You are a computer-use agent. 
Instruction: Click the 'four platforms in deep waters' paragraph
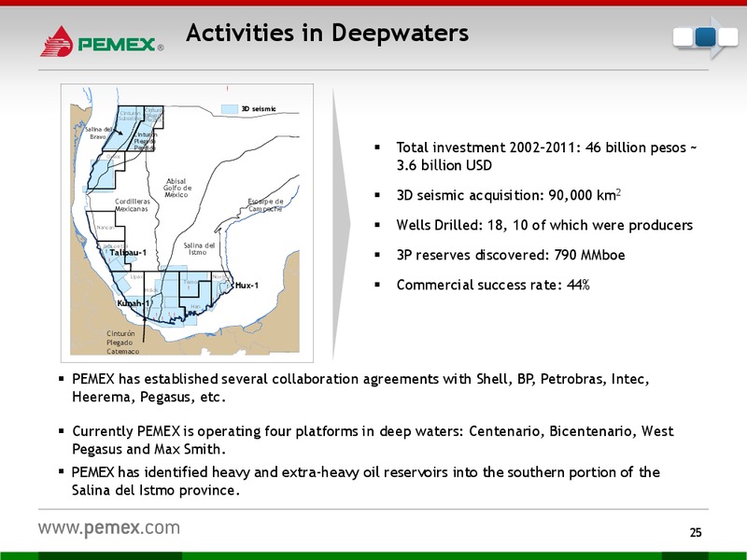(x=373, y=440)
